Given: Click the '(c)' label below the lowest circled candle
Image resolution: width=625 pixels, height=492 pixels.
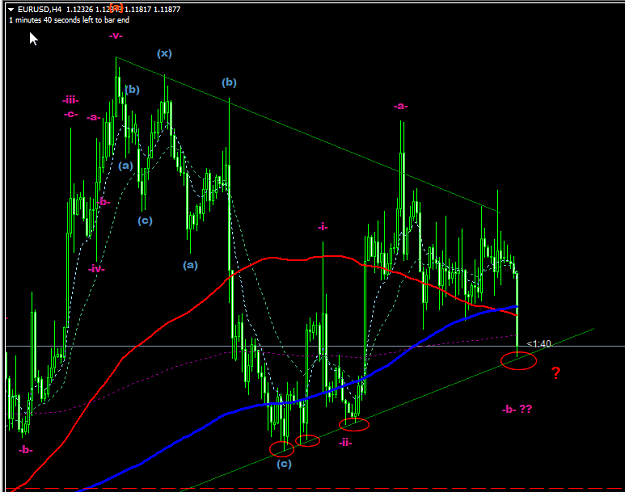Looking at the screenshot, I should pos(284,464).
